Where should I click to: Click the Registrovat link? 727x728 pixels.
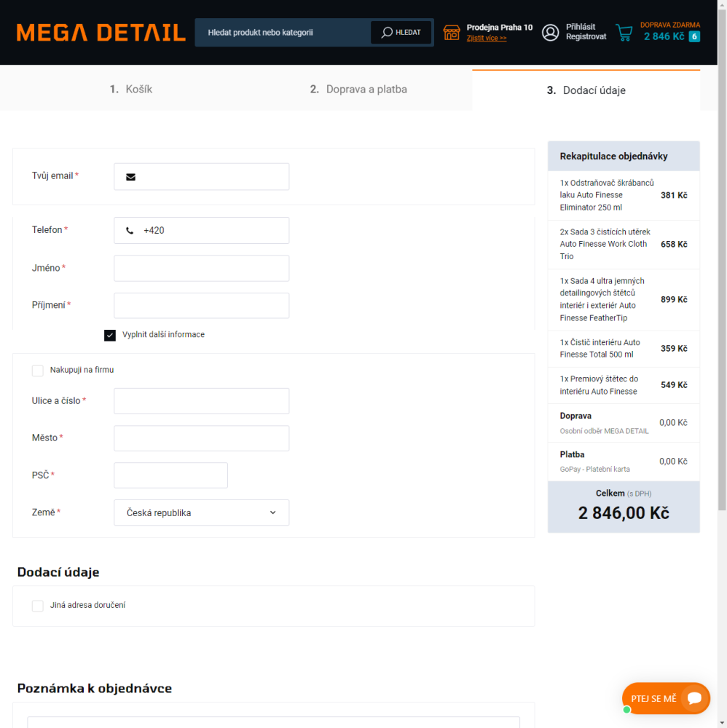point(586,36)
